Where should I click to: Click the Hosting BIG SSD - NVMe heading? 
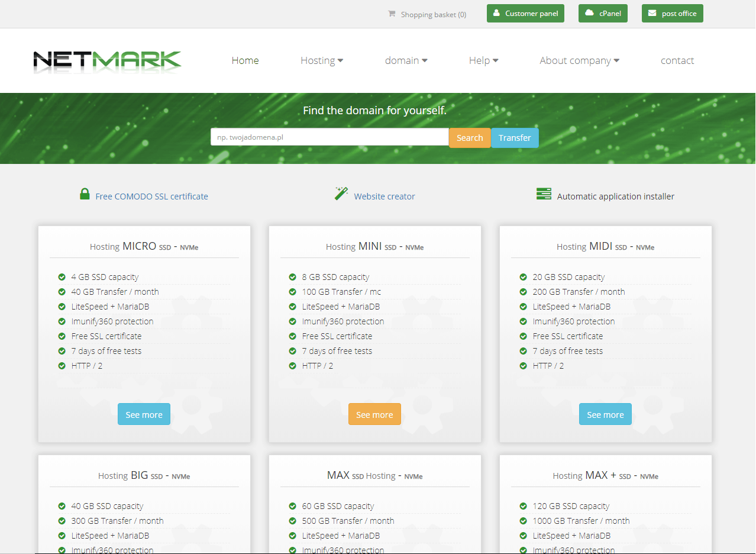coord(144,475)
